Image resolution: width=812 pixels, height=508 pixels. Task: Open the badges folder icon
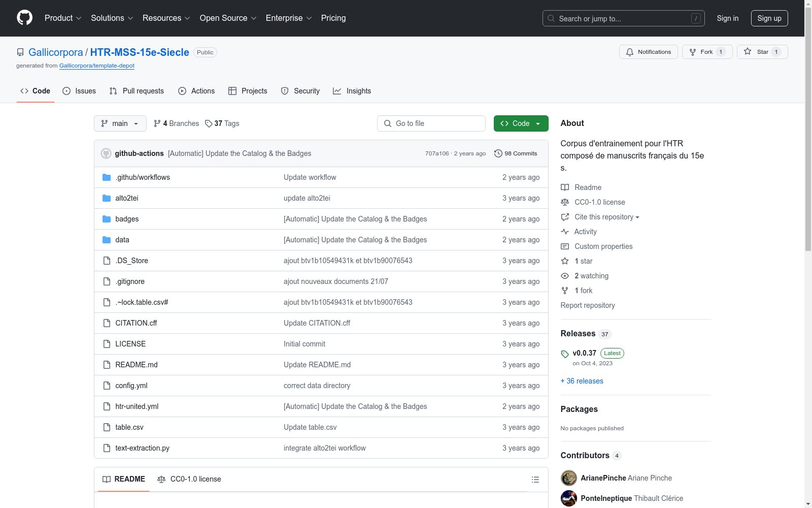[x=107, y=219]
